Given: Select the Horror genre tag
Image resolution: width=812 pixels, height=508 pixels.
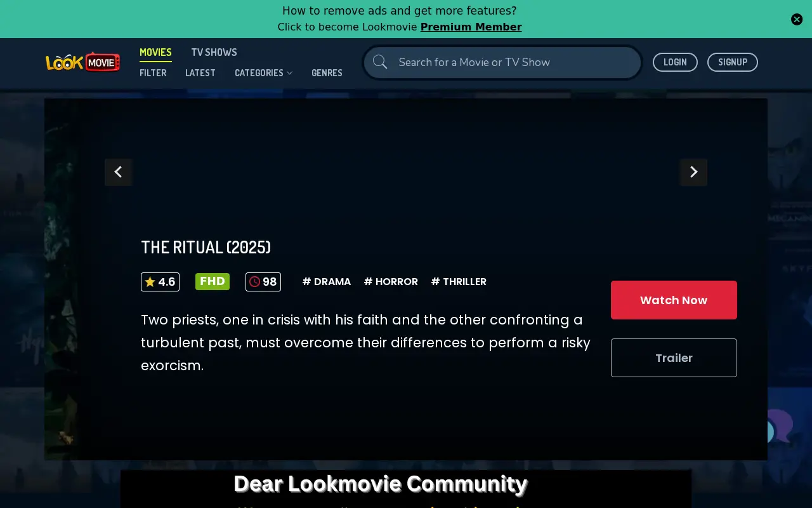Looking at the screenshot, I should pos(391,282).
